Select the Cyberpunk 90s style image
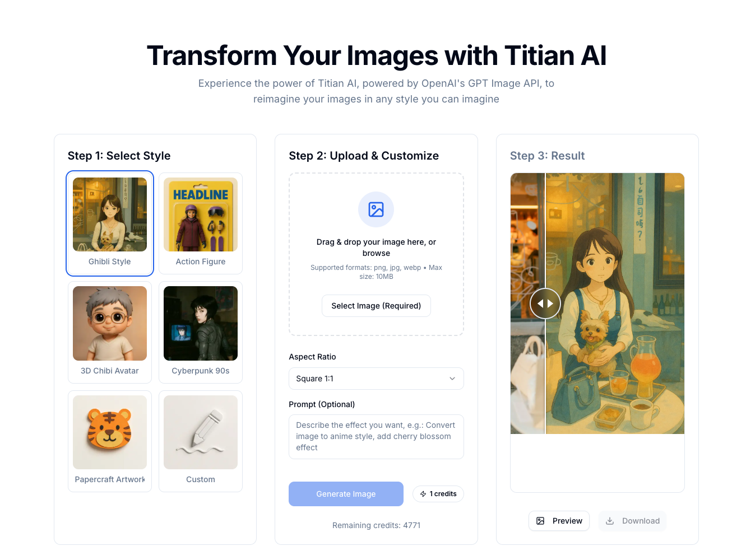This screenshot has width=746, height=560. click(201, 323)
